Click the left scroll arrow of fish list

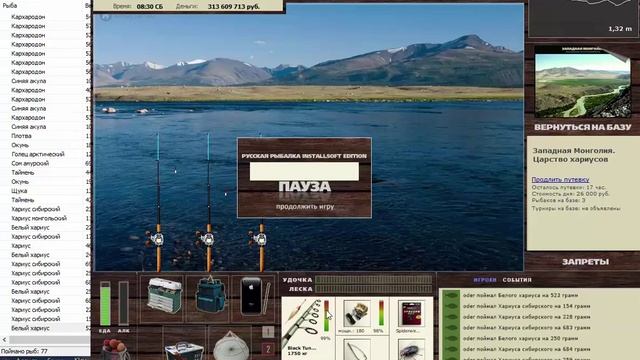click(4, 340)
